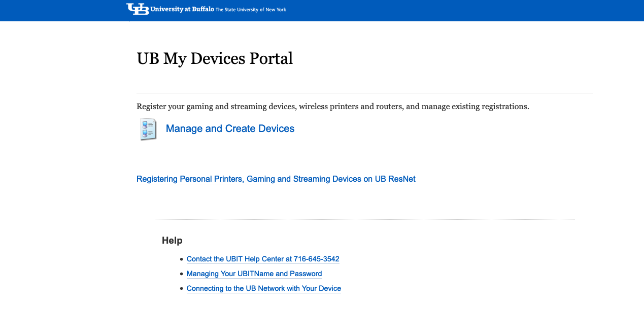Click the UB interlocking logo icon

(x=138, y=9)
